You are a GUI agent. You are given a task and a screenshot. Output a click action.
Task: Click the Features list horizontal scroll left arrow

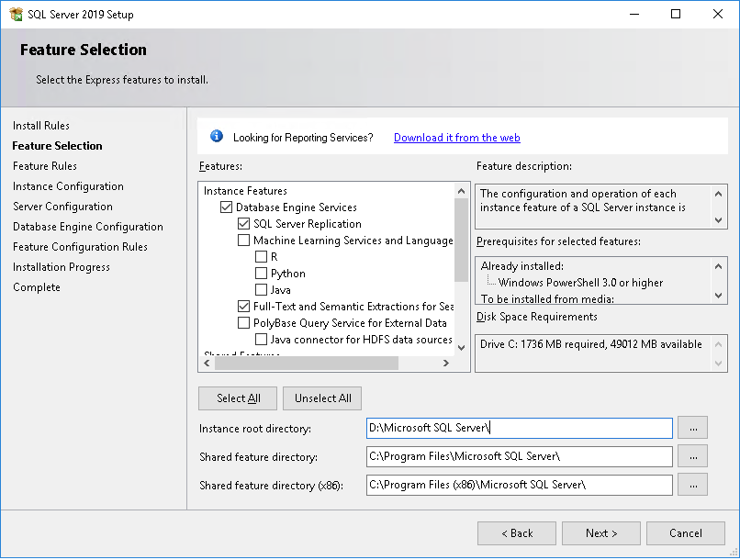tap(207, 363)
